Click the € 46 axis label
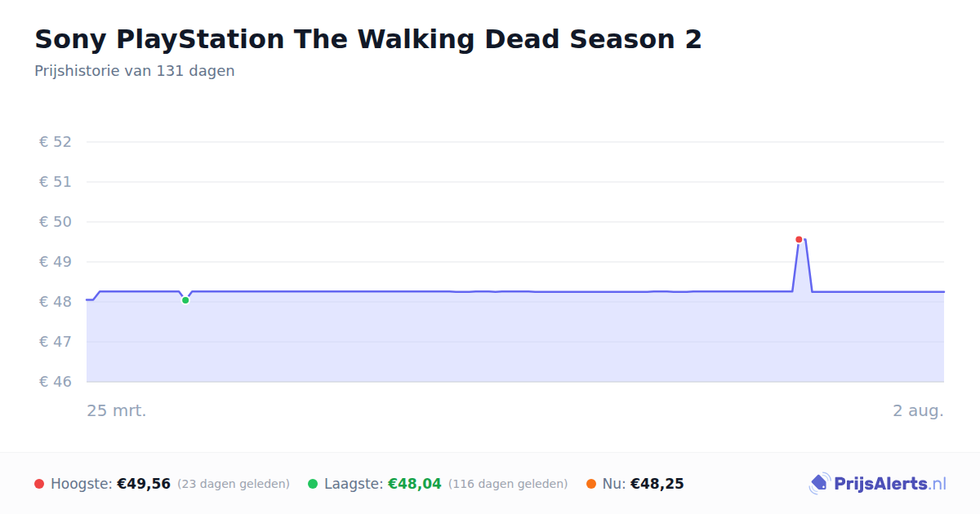Image resolution: width=980 pixels, height=514 pixels. 56,382
